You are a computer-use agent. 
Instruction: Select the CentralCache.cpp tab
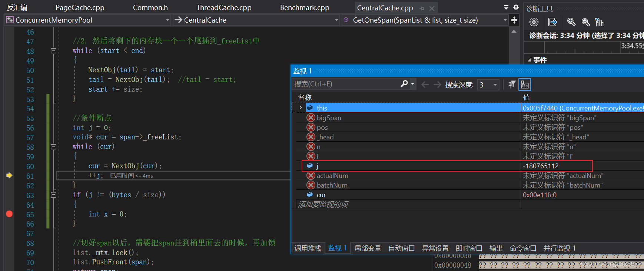[x=385, y=8]
